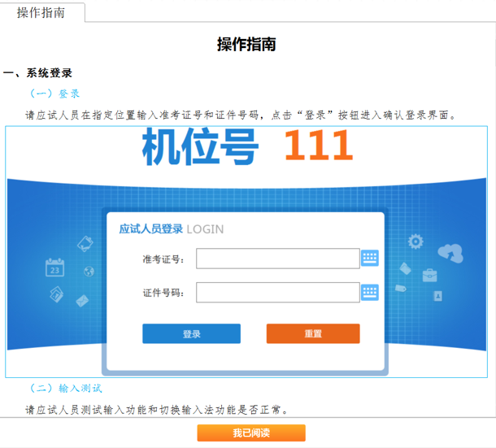Image resolution: width=496 pixels, height=448 pixels.
Task: Click keyboard icon beside 证件号码 field
Action: point(370,292)
